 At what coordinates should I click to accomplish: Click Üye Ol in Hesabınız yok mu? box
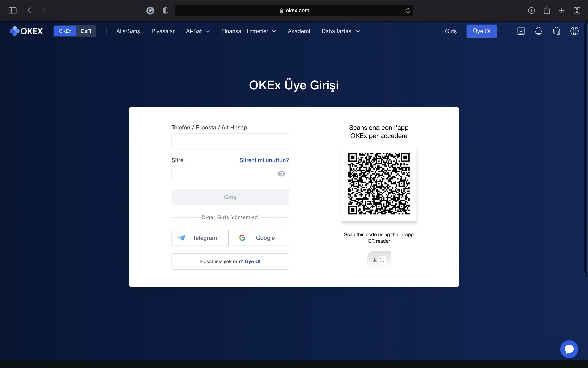pos(252,261)
